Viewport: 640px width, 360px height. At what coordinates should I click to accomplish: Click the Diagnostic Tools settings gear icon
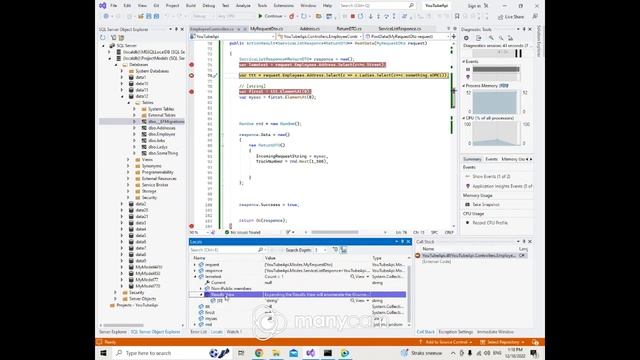466,38
